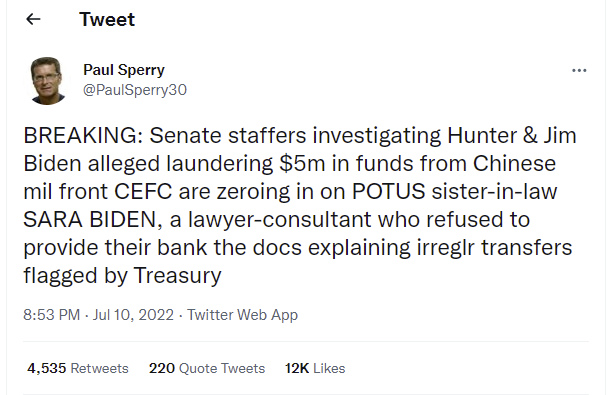Open the three-dot more options menu
The height and width of the screenshot is (395, 615).
pos(579,71)
